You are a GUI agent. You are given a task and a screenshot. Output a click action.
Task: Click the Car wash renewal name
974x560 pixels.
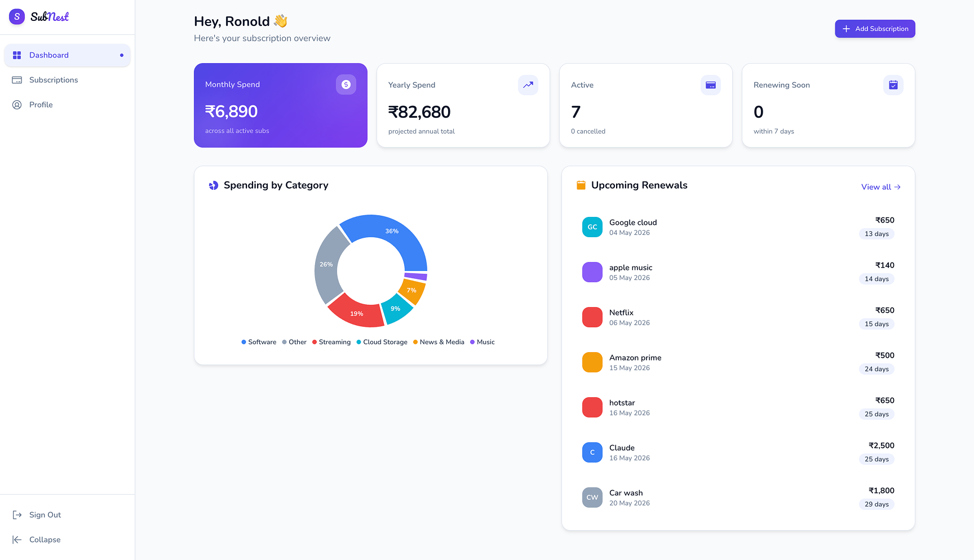point(626,493)
